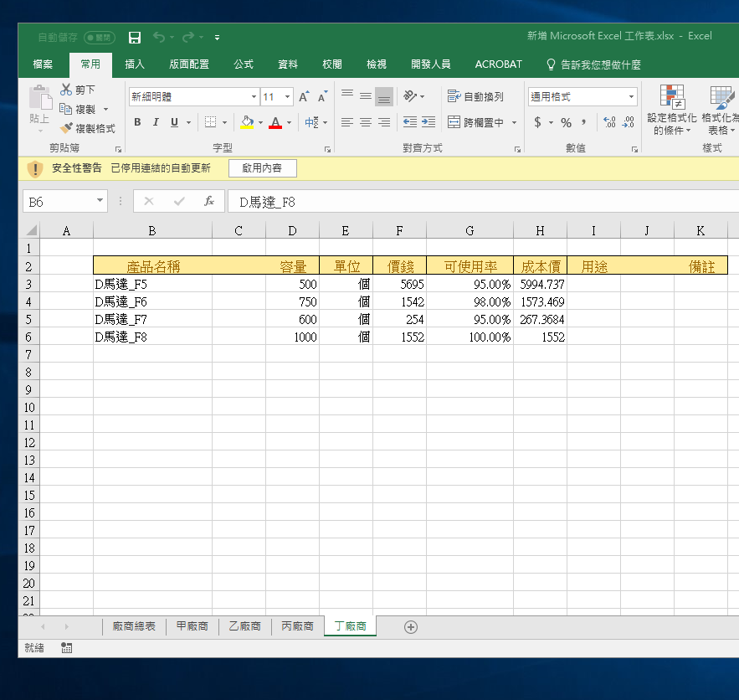Click macro record icon in status bar
The width and height of the screenshot is (739, 700).
pos(66,648)
